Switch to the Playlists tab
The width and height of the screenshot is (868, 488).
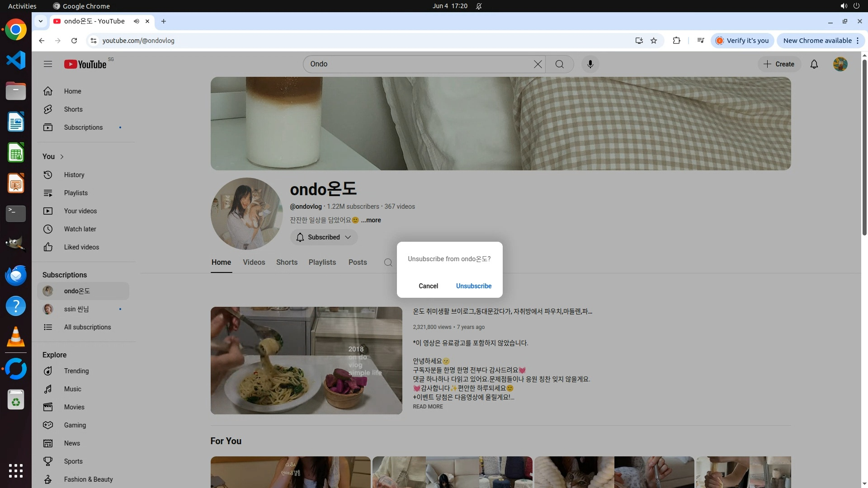322,263
